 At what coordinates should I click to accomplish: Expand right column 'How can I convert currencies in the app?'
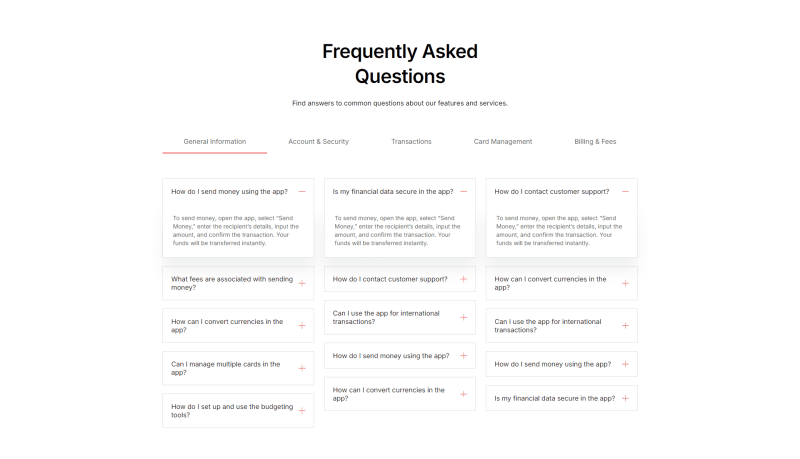pyautogui.click(x=561, y=284)
